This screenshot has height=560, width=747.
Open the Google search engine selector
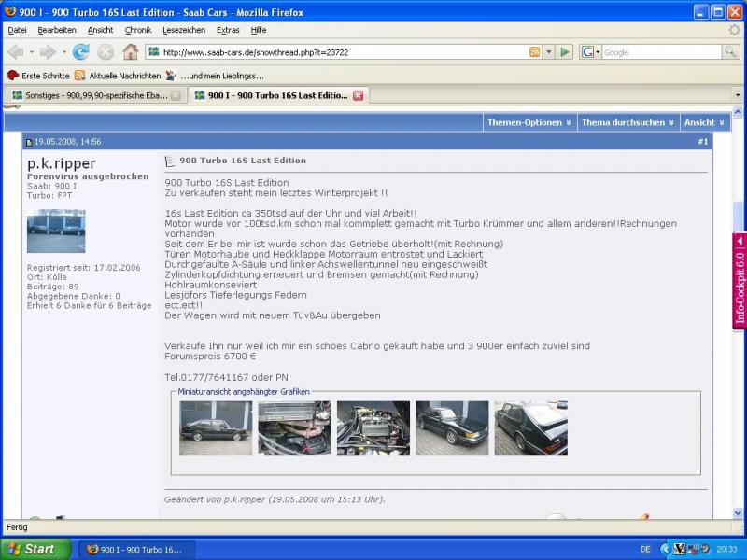coord(590,52)
